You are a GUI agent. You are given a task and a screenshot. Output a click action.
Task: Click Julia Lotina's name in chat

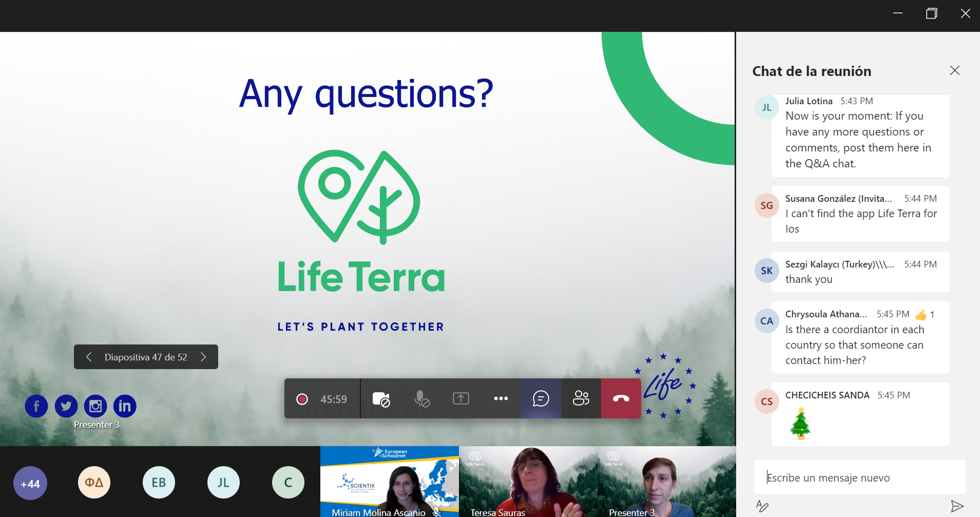pyautogui.click(x=809, y=101)
